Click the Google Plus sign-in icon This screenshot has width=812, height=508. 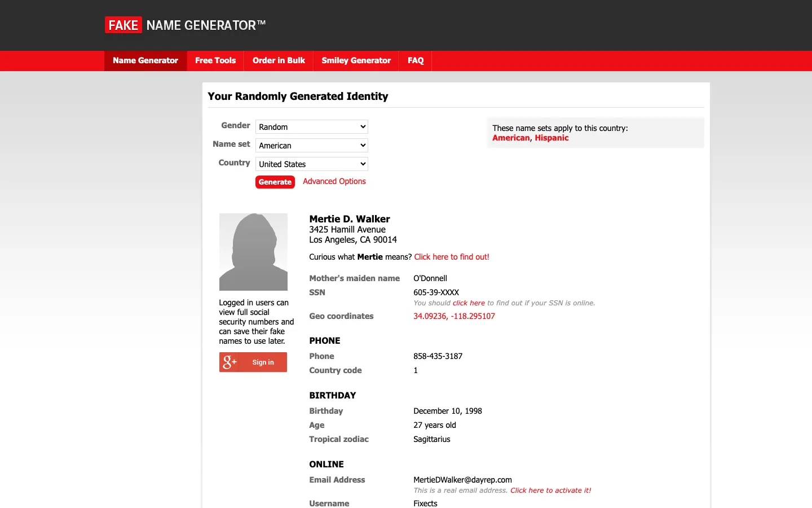click(230, 362)
